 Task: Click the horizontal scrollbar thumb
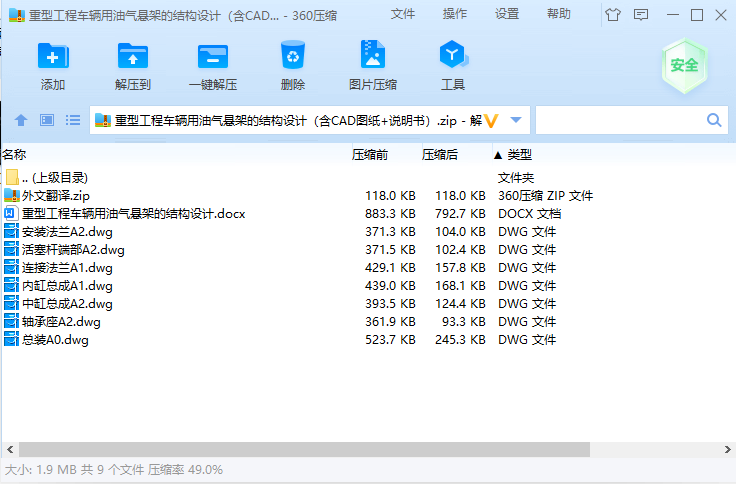click(304, 449)
